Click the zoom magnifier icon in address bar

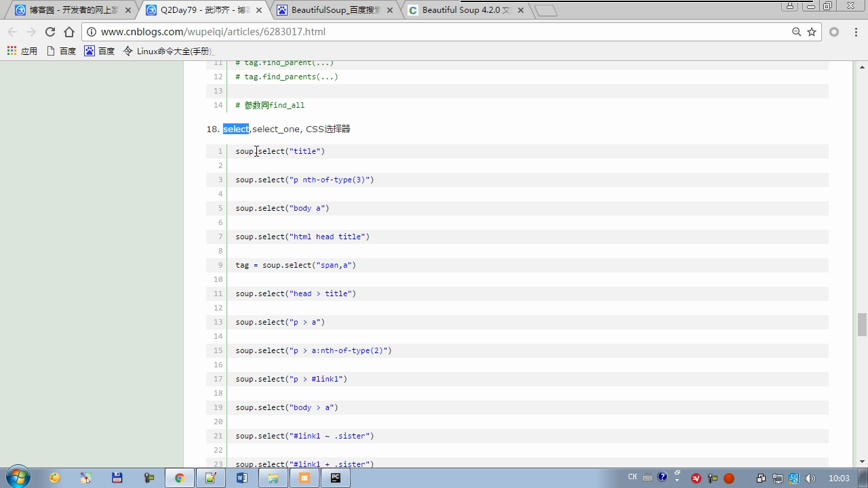click(x=797, y=32)
